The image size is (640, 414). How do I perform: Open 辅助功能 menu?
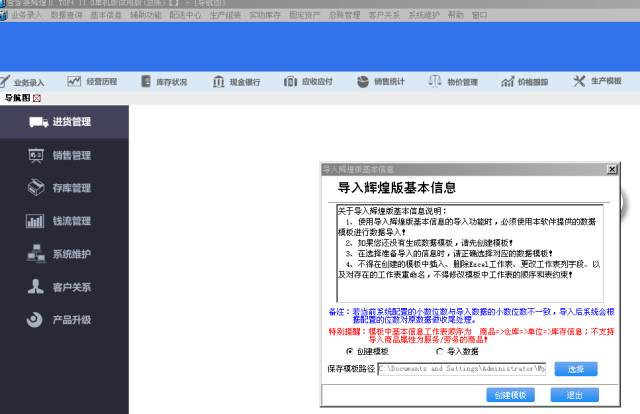(x=146, y=15)
